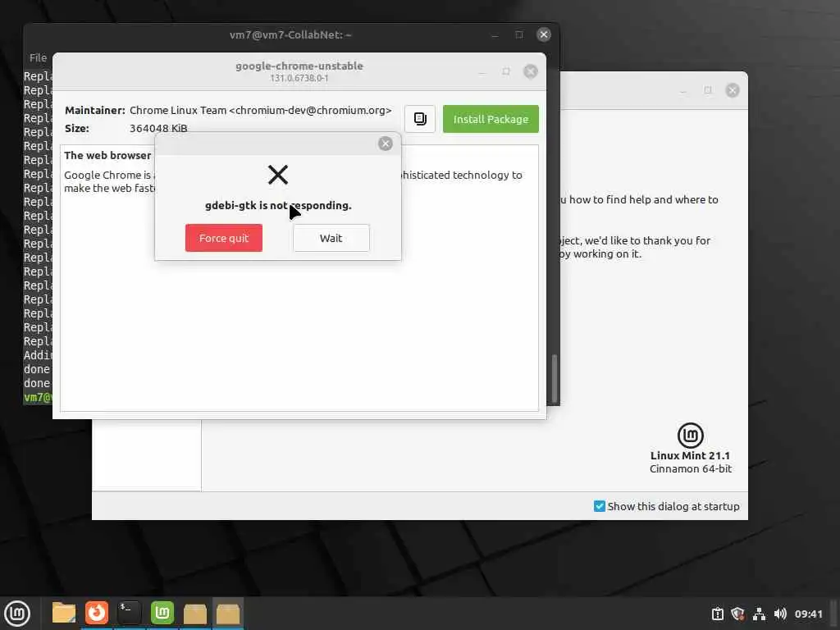Image resolution: width=840 pixels, height=630 pixels.
Task: Close the Linux Mint welcome window
Action: pyautogui.click(x=733, y=90)
